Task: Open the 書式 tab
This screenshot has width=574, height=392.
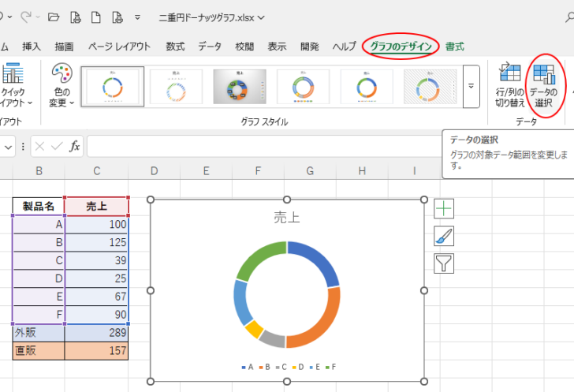Action: coord(455,47)
